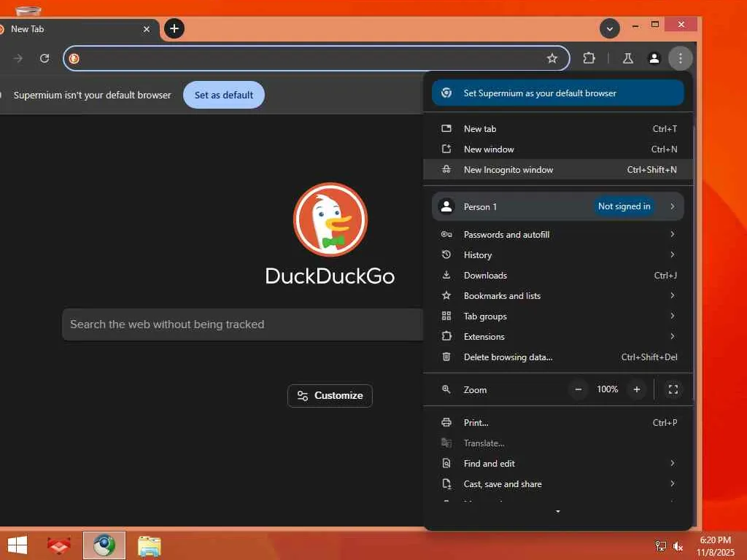
Task: Open the profile avatar icon in toolbar
Action: (654, 58)
